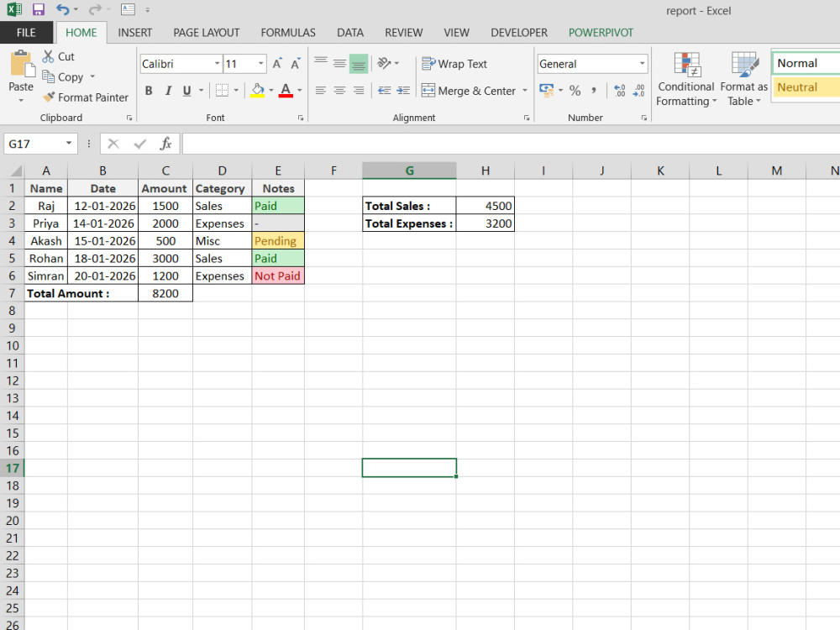Click the Increase Indent icon

[403, 91]
